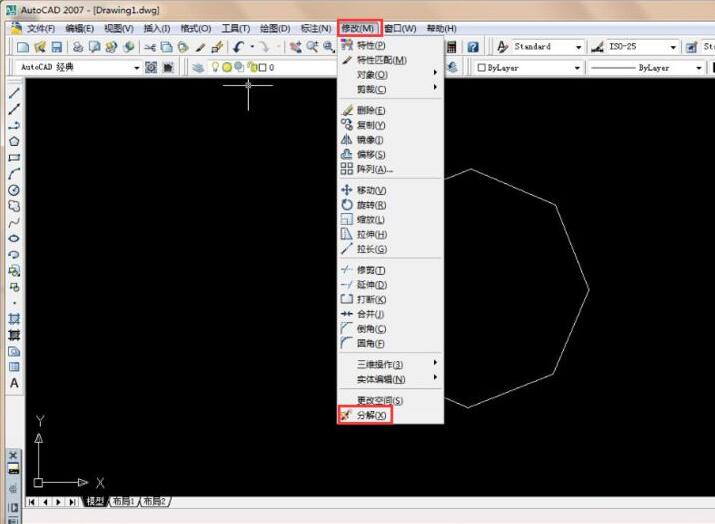715x524 pixels.
Task: Click the Undo arrow icon
Action: pyautogui.click(x=238, y=47)
